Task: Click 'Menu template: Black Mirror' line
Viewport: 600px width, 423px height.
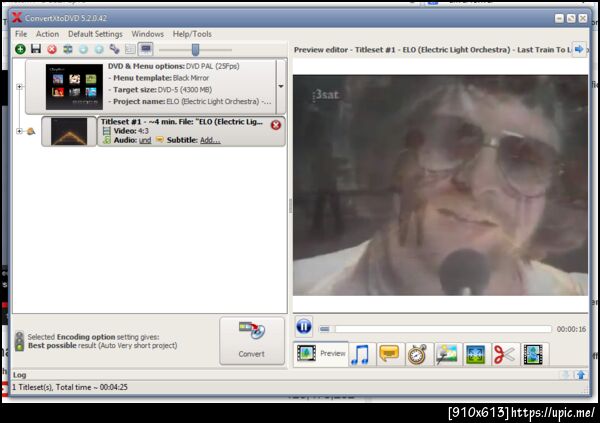Action: coord(159,78)
